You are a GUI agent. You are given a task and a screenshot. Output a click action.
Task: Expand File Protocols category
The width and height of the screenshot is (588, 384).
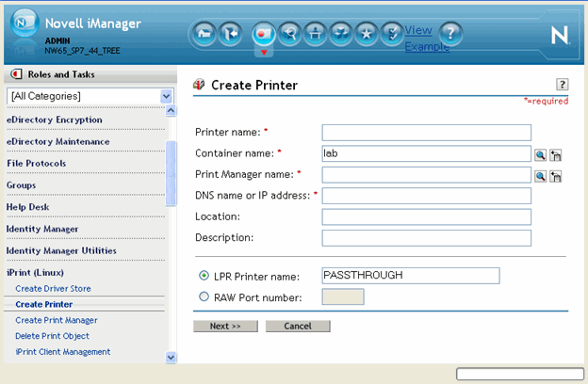coord(37,163)
